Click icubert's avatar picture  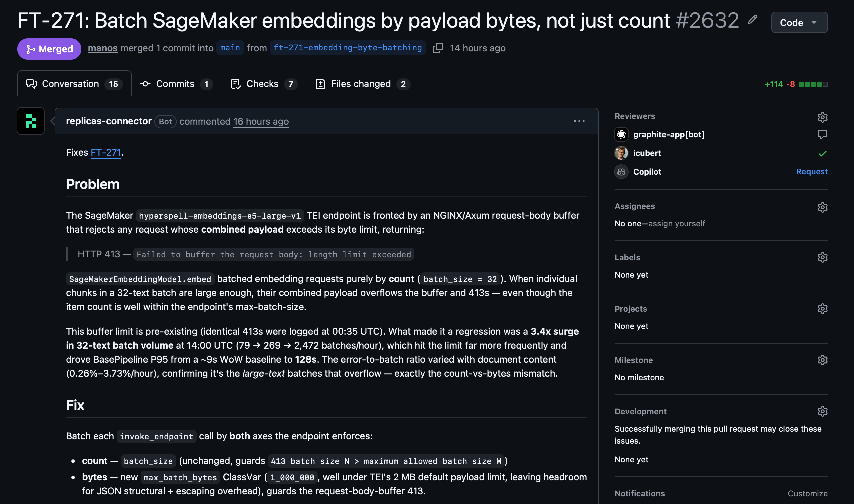[x=621, y=153]
